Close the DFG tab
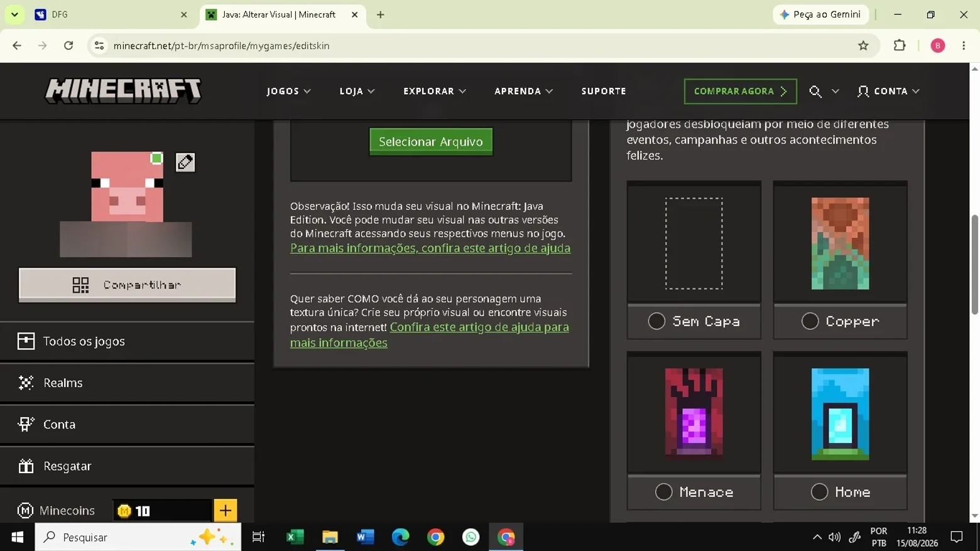Image resolution: width=980 pixels, height=551 pixels. tap(184, 14)
